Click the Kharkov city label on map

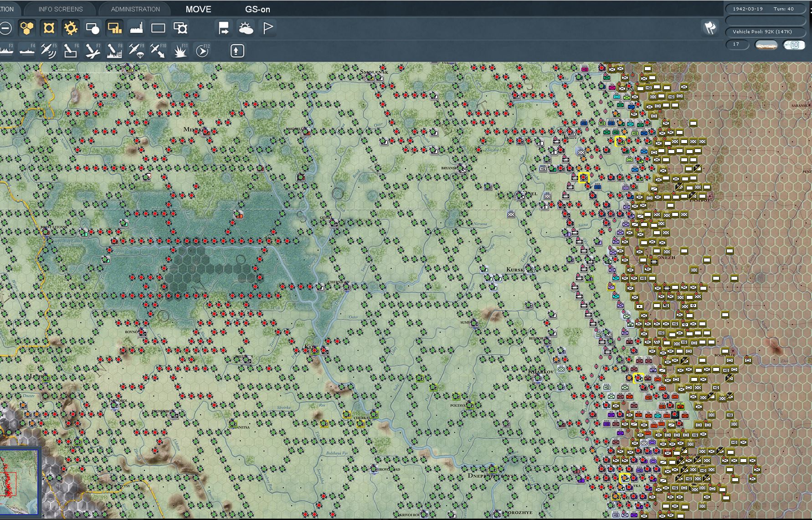pyautogui.click(x=540, y=372)
